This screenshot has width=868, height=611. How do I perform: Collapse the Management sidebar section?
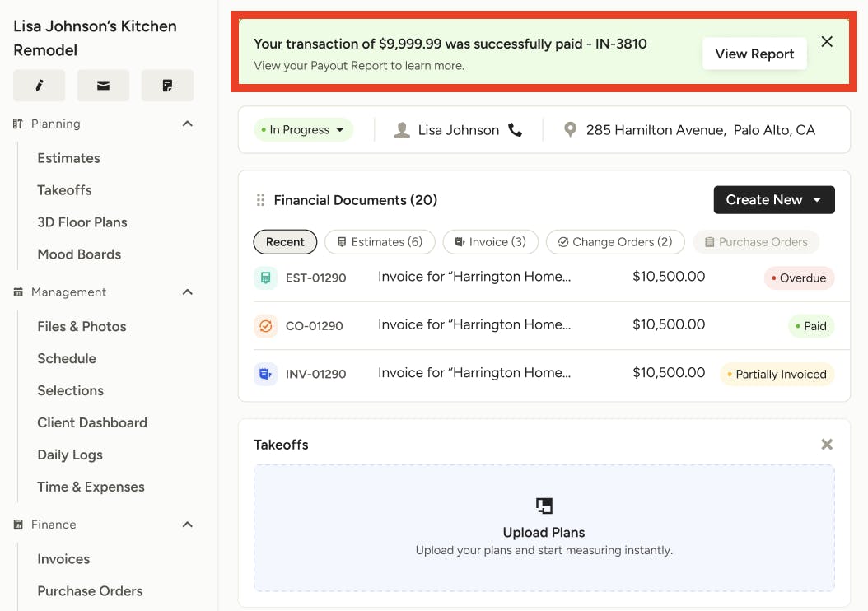(187, 292)
